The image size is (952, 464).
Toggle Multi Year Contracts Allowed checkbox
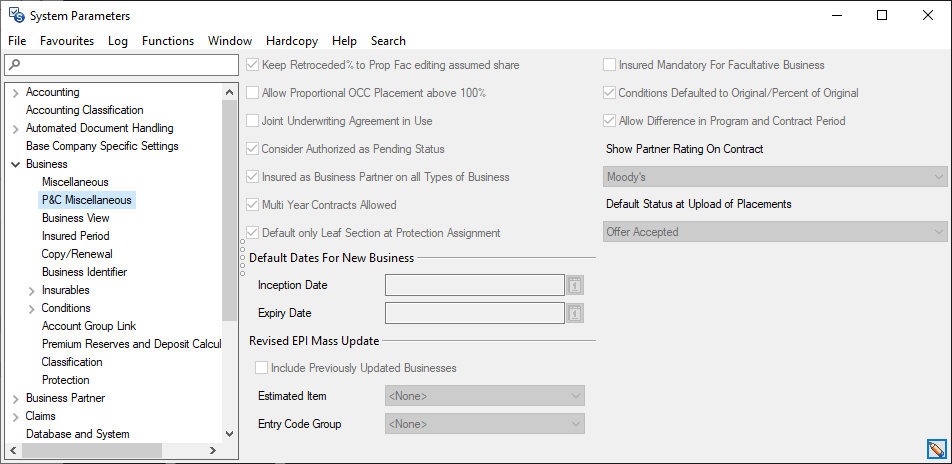tap(252, 205)
